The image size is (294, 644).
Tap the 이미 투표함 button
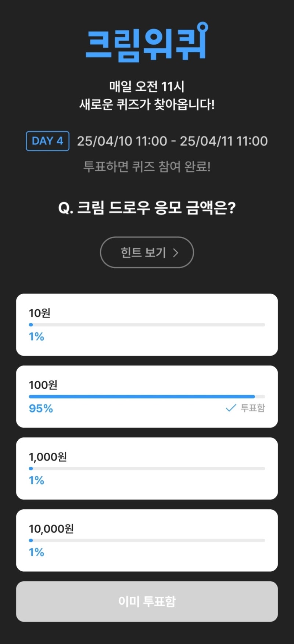tap(147, 601)
